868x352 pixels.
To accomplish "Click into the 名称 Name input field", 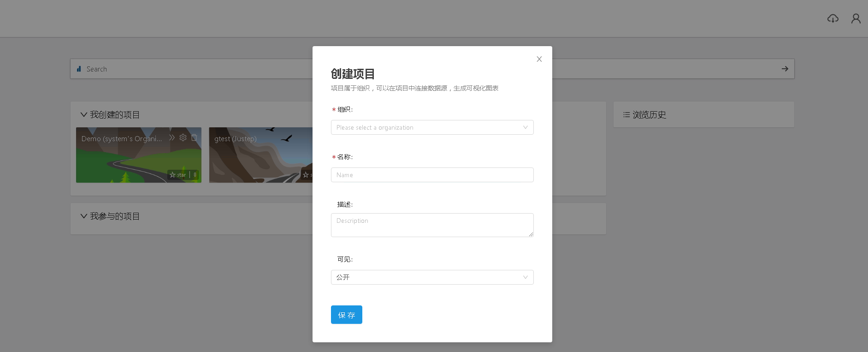I will (432, 175).
